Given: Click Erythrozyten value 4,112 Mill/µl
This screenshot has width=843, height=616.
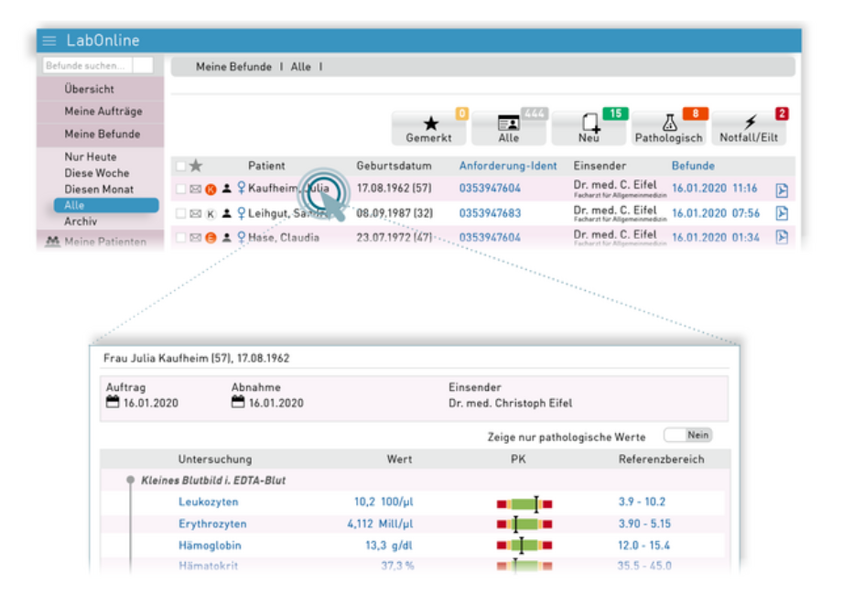Looking at the screenshot, I should click(380, 524).
